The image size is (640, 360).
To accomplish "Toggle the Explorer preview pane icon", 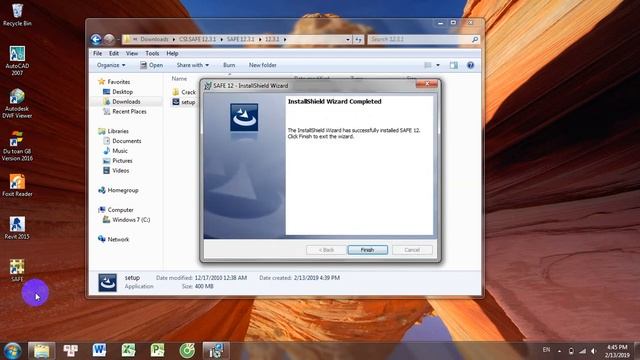I will pos(453,65).
